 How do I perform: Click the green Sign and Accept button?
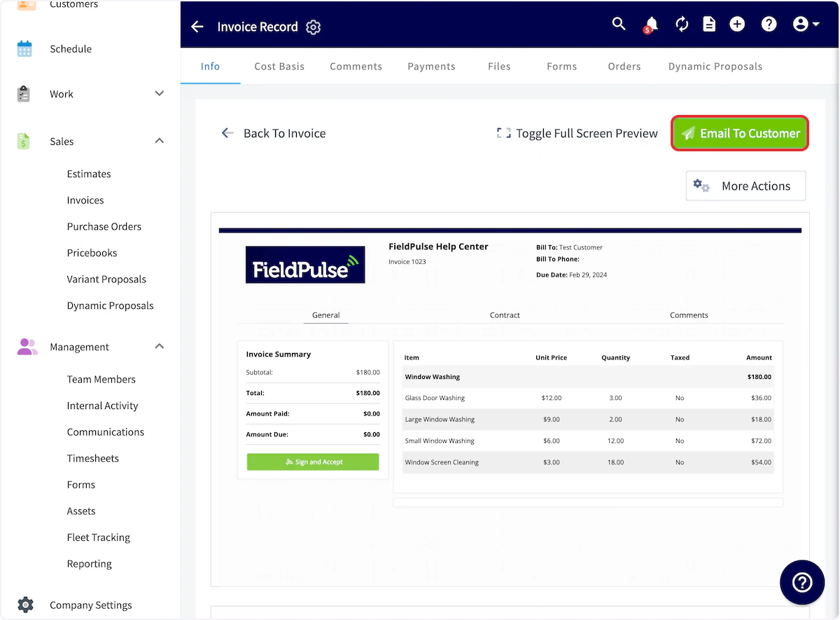click(313, 462)
